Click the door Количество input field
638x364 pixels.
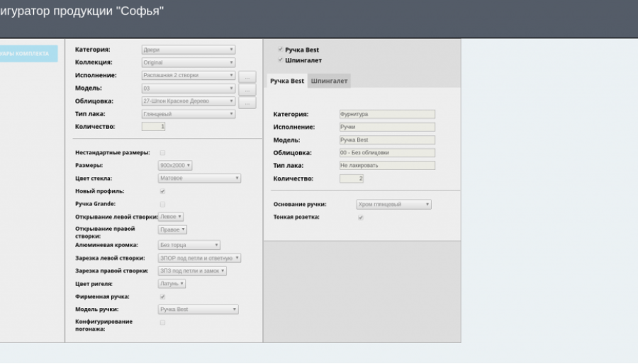pos(153,127)
